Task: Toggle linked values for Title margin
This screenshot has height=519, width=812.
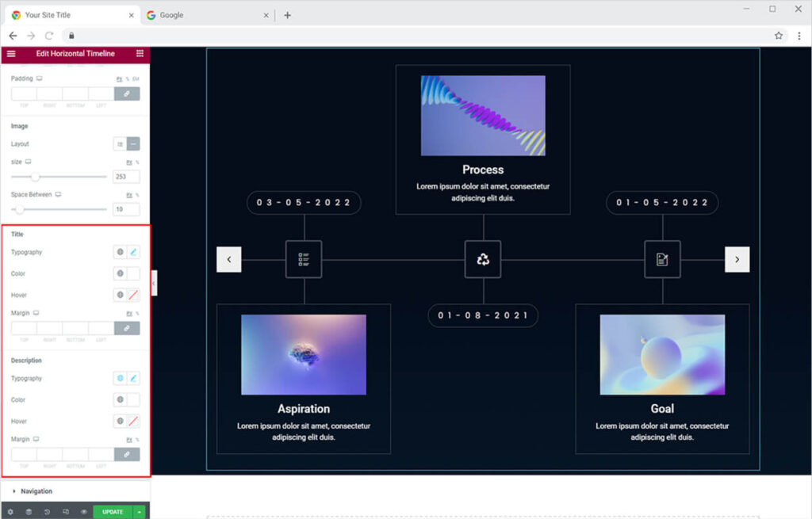Action: tap(127, 328)
